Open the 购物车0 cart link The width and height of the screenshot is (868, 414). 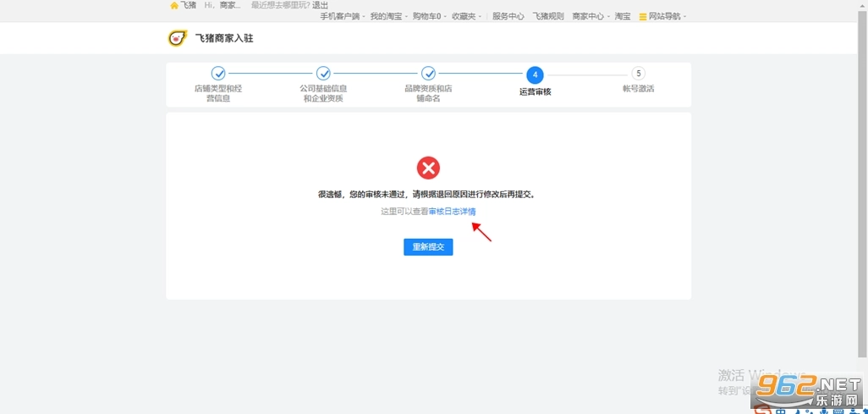click(428, 16)
